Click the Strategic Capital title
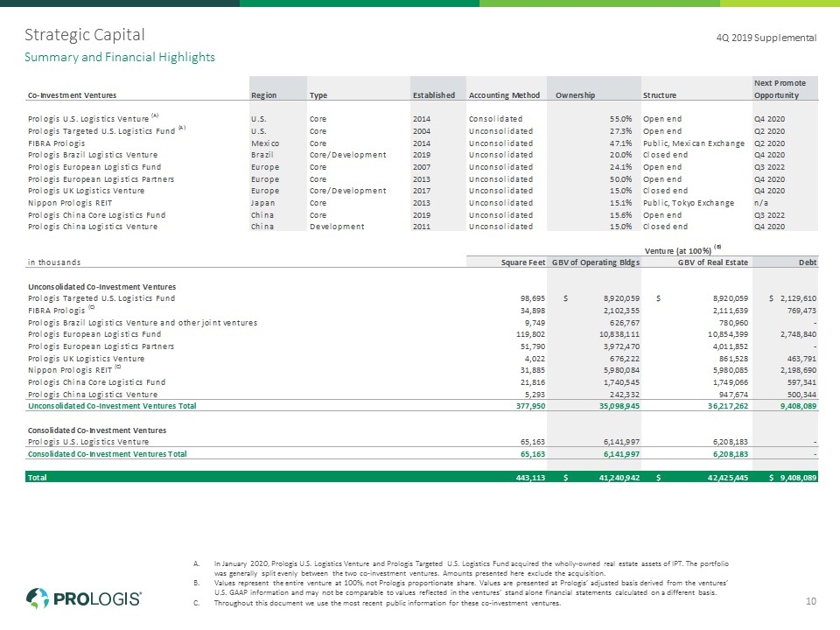 [85, 35]
